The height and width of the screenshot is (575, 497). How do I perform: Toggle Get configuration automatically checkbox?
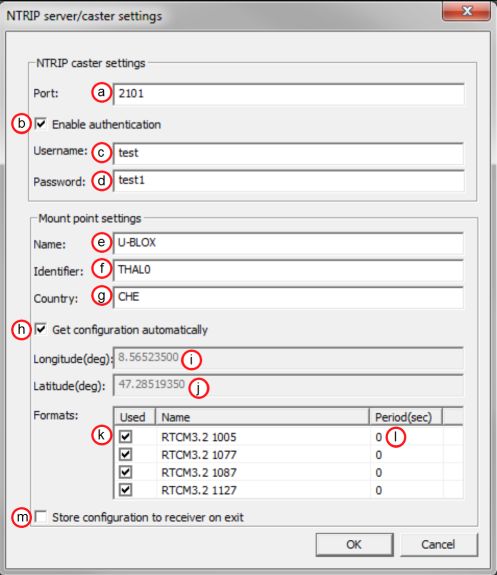[x=41, y=329]
